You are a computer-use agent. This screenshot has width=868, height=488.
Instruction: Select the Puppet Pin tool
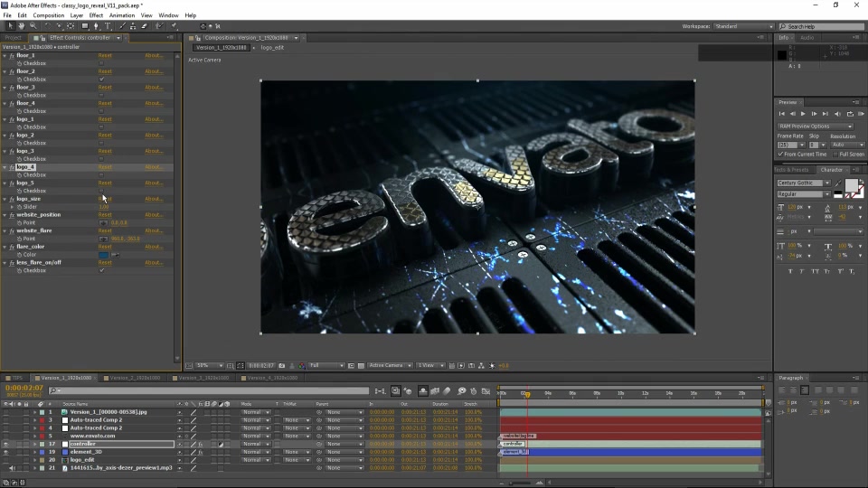click(x=174, y=26)
